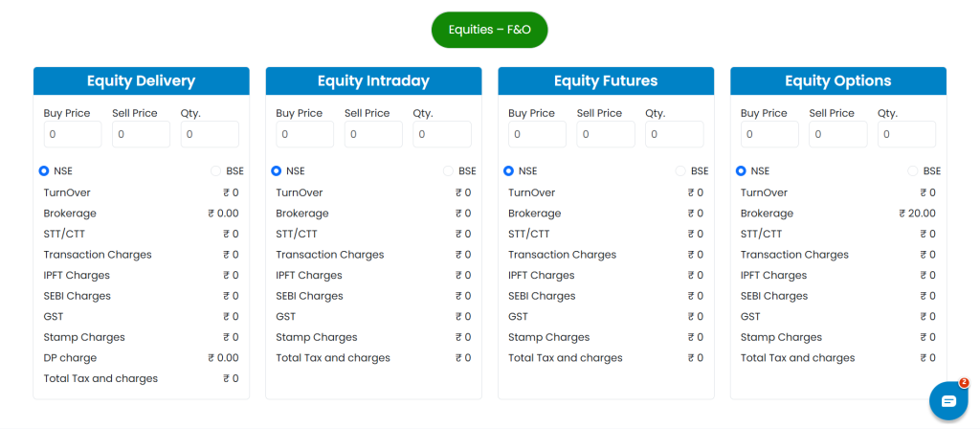Click DP charge label in Equity Delivery
The height and width of the screenshot is (429, 980).
pos(70,358)
